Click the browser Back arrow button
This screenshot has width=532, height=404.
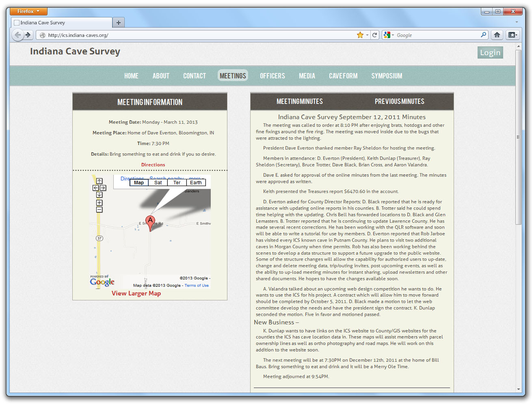17,35
